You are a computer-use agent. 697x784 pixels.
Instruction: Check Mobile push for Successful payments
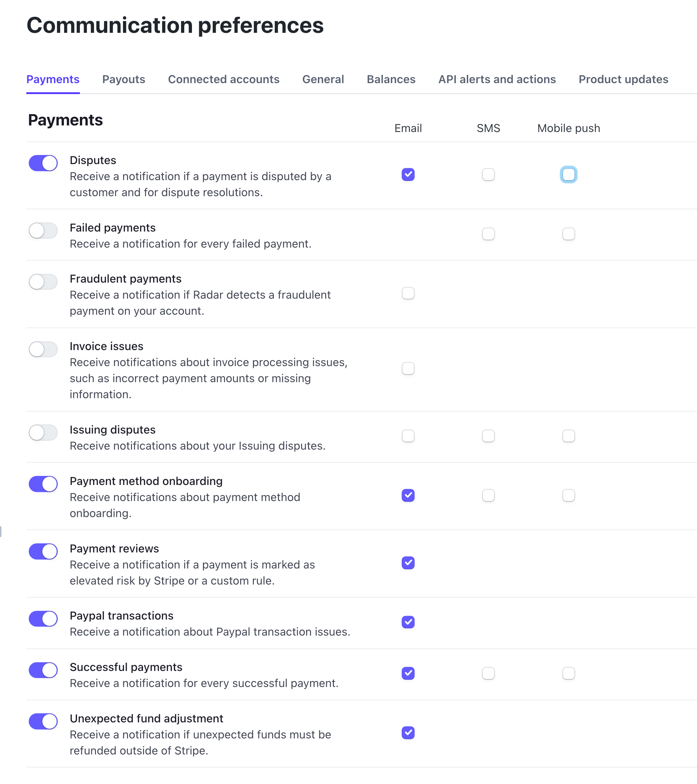tap(569, 673)
